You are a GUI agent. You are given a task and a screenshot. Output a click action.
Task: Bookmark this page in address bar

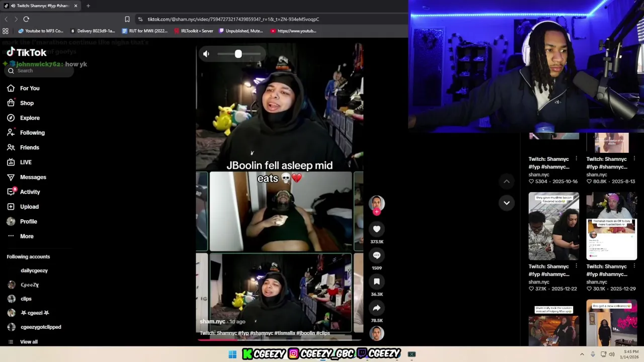pos(127,19)
